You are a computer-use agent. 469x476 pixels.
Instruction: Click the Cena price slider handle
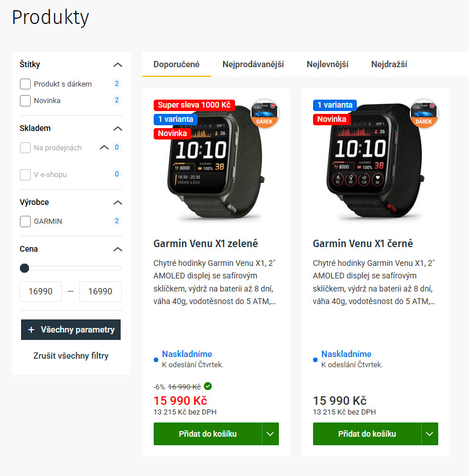click(24, 268)
